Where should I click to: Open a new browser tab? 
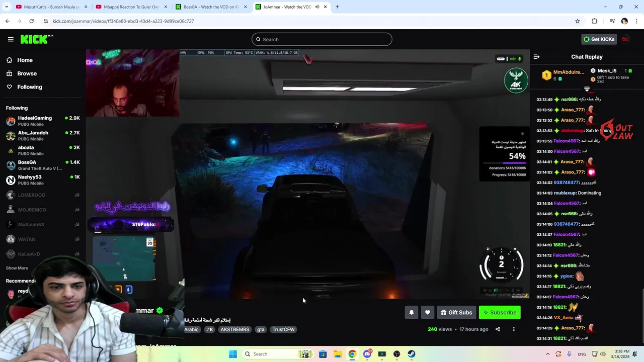(337, 7)
